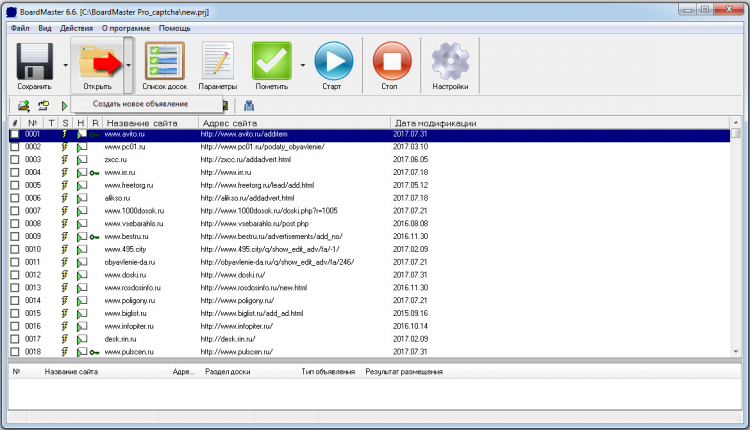This screenshot has height=430, width=750.
Task: Click the binoculars search icon
Action: [x=249, y=105]
